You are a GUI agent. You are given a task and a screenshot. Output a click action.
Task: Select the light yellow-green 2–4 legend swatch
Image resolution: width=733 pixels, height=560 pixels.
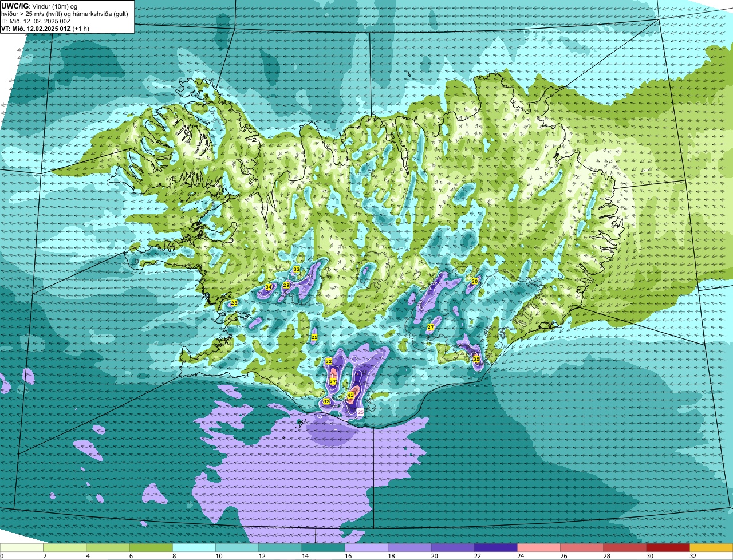64,548
